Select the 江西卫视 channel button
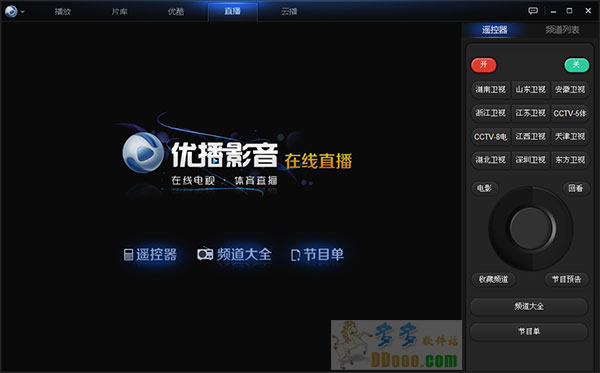The height and width of the screenshot is (373, 600). click(530, 137)
